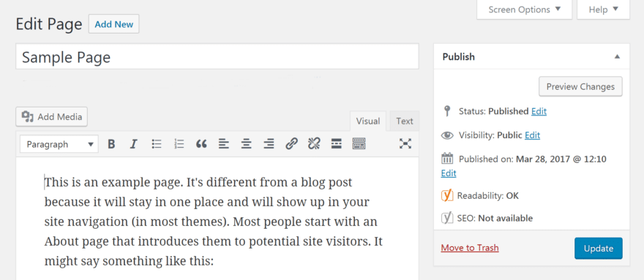Switch to the Text editor tab

coord(405,121)
